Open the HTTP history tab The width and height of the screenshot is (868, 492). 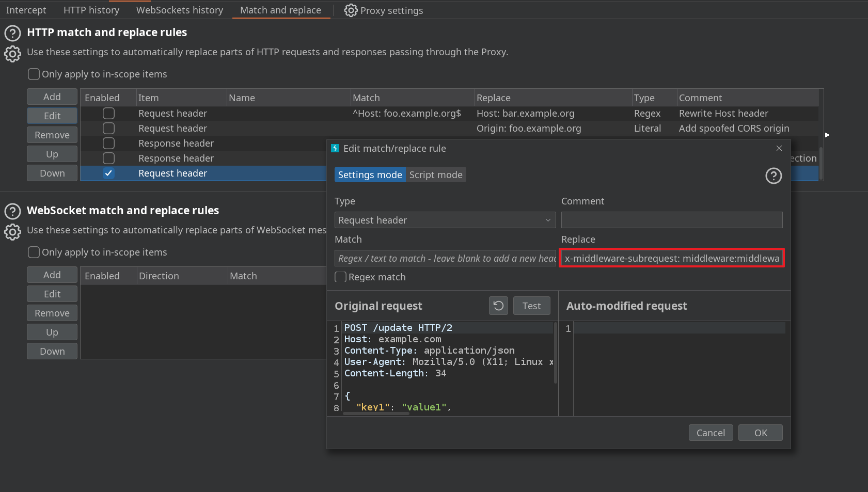(91, 10)
